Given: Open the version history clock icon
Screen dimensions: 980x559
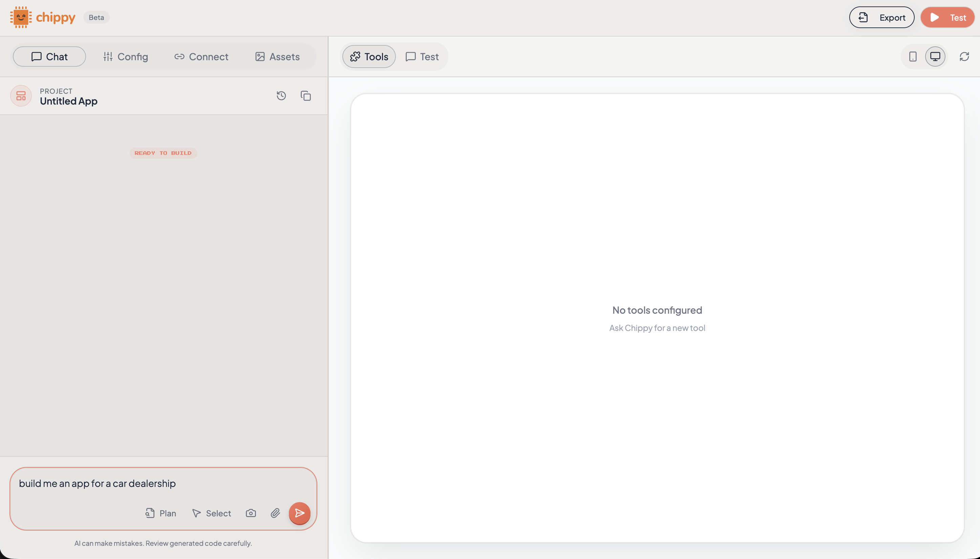Looking at the screenshot, I should pyautogui.click(x=281, y=96).
